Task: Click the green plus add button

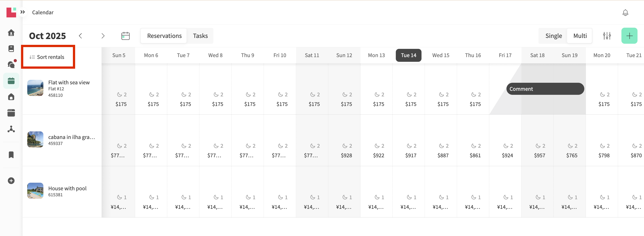Action: pyautogui.click(x=629, y=36)
